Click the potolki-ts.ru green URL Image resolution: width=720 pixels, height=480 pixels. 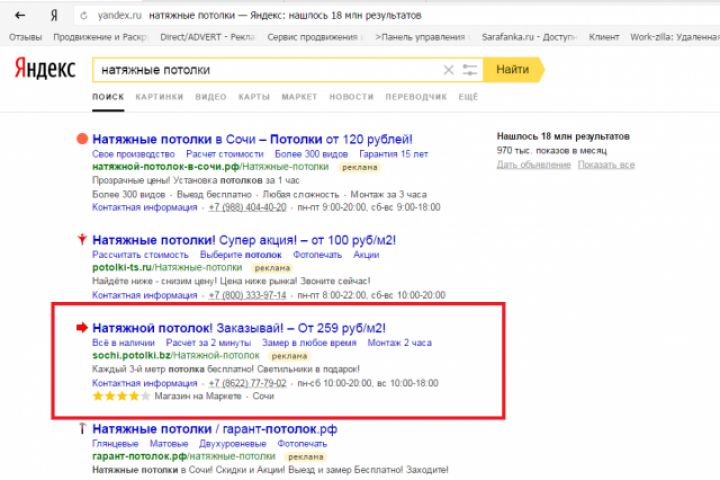(167, 267)
